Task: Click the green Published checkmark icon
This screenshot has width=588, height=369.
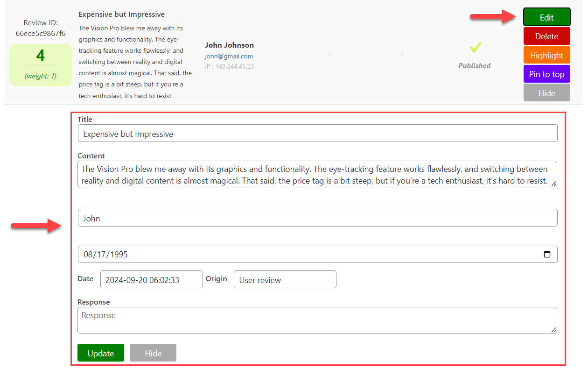Action: (475, 47)
